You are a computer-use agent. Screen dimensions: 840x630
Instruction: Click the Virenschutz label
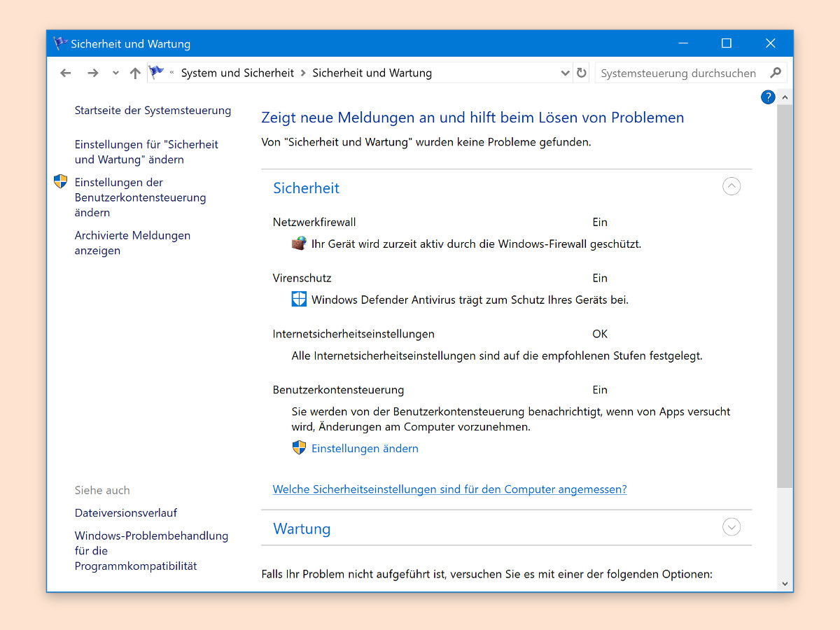click(x=302, y=278)
